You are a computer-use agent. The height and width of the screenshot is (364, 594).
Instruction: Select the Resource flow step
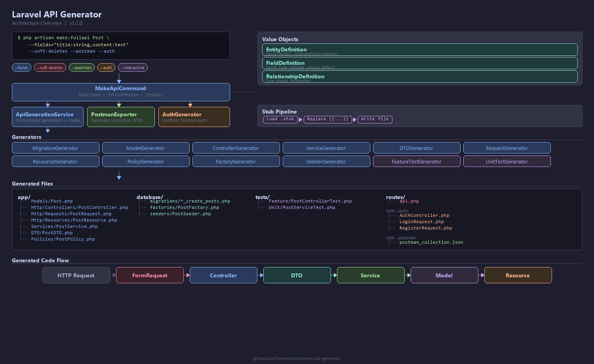pos(518,275)
